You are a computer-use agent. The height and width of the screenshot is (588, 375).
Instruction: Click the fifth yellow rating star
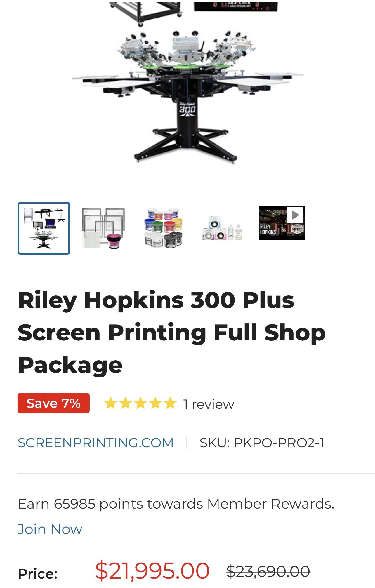170,403
